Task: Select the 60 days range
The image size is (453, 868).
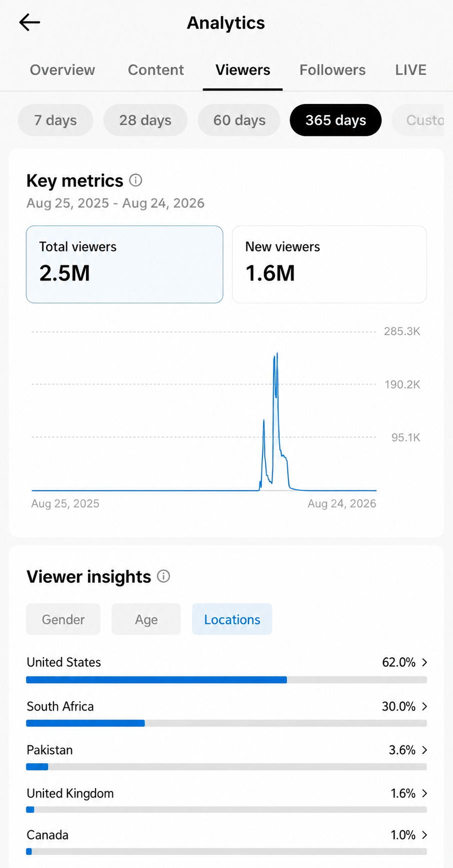Action: tap(239, 120)
